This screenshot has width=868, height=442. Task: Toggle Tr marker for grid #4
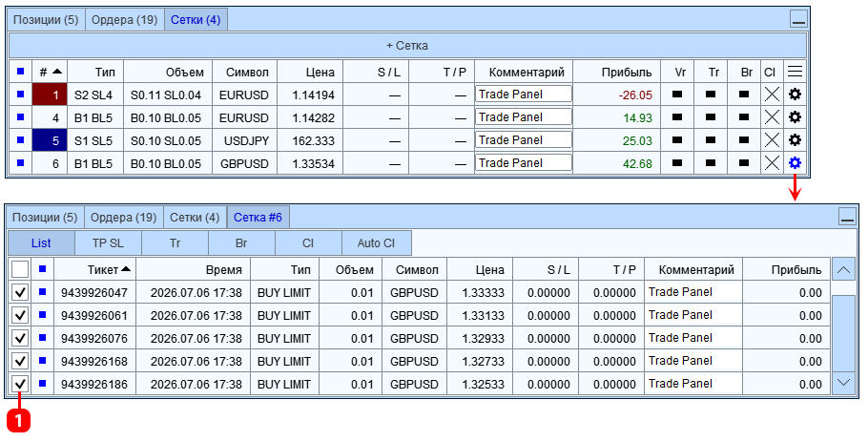click(x=711, y=117)
